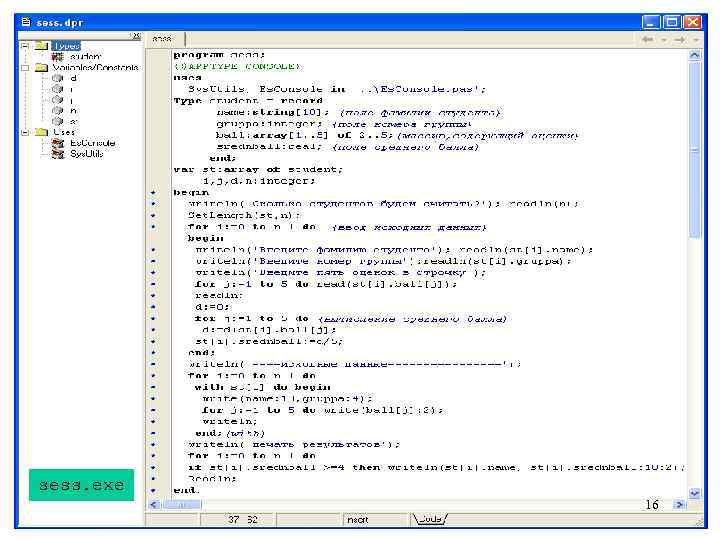Click the variable icon beside n
The height and width of the screenshot is (540, 720).
(x=57, y=111)
